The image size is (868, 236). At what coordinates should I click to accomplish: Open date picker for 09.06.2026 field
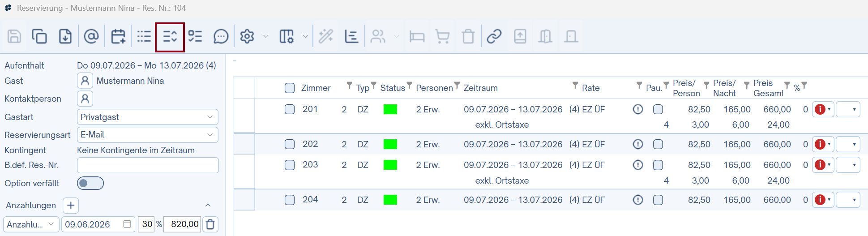127,224
